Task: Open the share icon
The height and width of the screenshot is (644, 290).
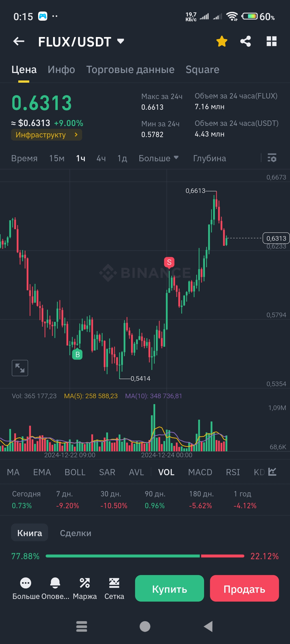Action: pyautogui.click(x=245, y=41)
